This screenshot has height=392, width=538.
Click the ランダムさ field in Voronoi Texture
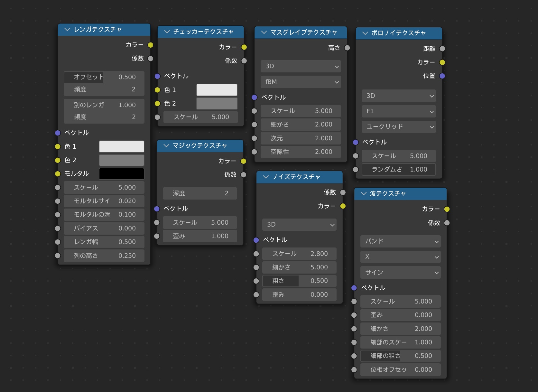click(x=398, y=170)
